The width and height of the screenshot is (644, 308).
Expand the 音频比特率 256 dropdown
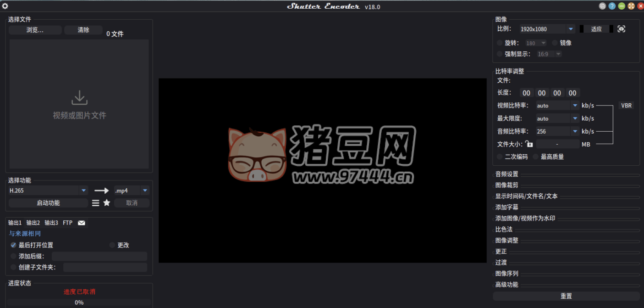click(575, 131)
